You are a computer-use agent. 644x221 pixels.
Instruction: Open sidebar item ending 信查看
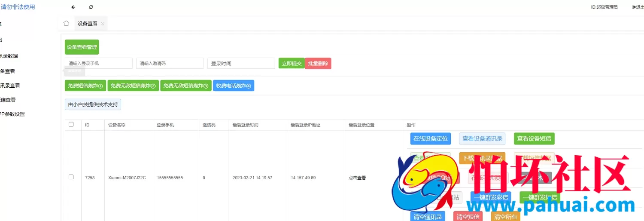click(8, 100)
